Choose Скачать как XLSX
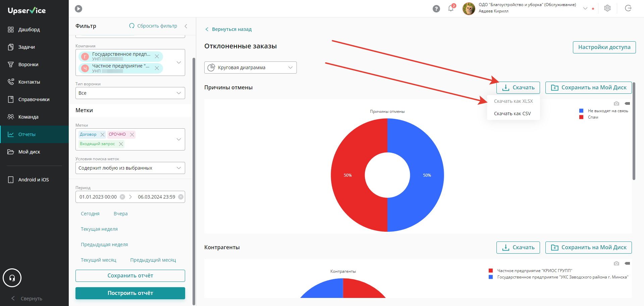 514,101
